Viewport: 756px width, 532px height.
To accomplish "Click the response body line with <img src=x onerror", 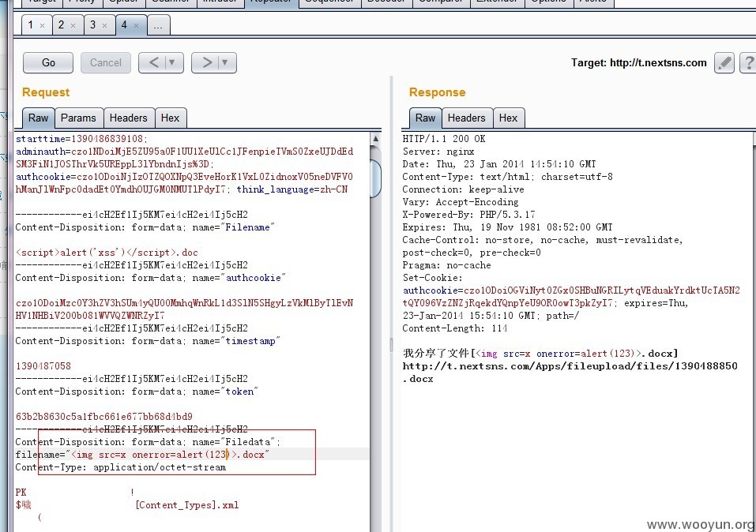I will point(540,354).
